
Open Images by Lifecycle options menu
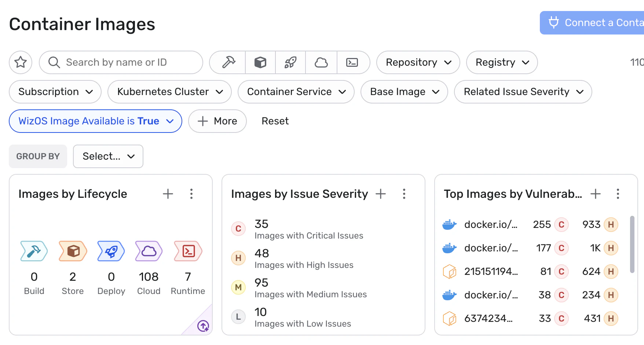tap(191, 194)
